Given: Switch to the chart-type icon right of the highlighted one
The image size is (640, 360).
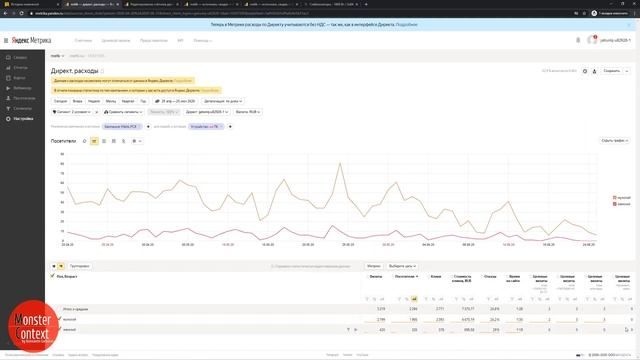Looking at the screenshot, I should point(104,141).
